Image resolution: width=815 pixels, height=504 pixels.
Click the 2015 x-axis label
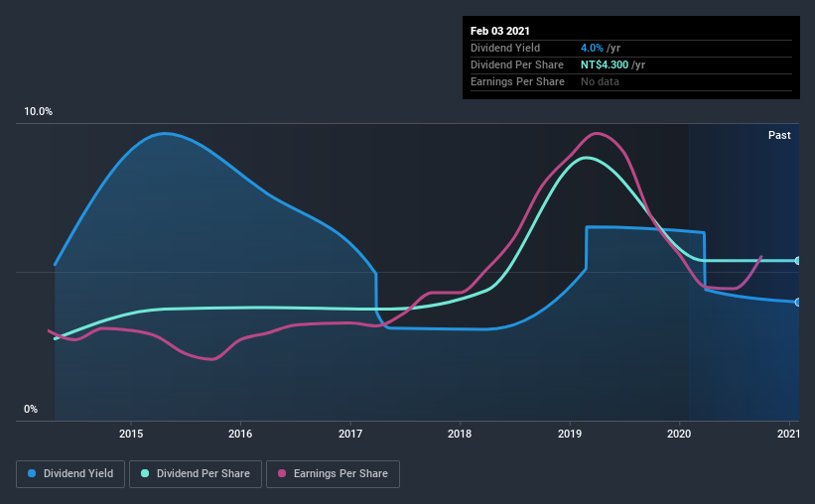[131, 434]
